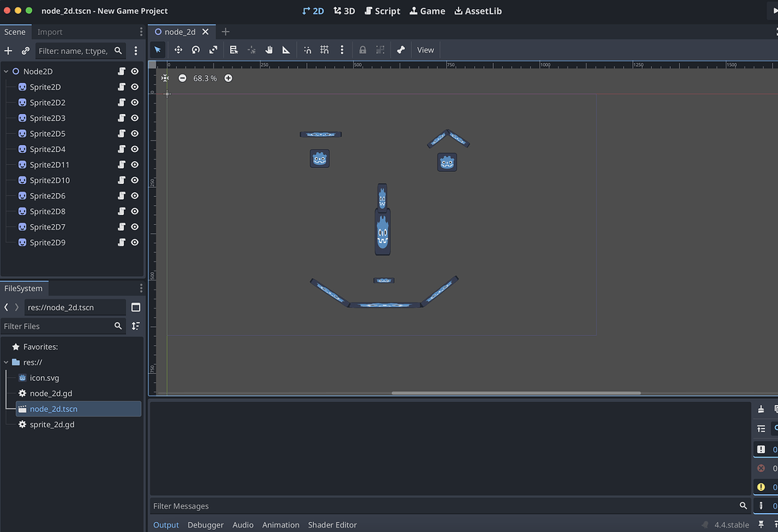This screenshot has width=778, height=532.
Task: Zoom out using the minus button
Action: tap(182, 78)
